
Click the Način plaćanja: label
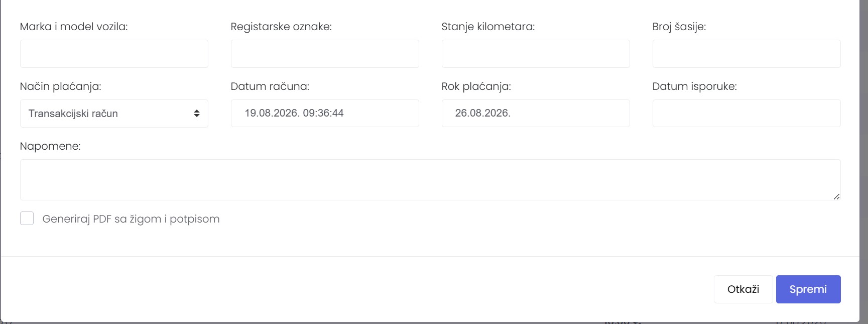pyautogui.click(x=61, y=86)
